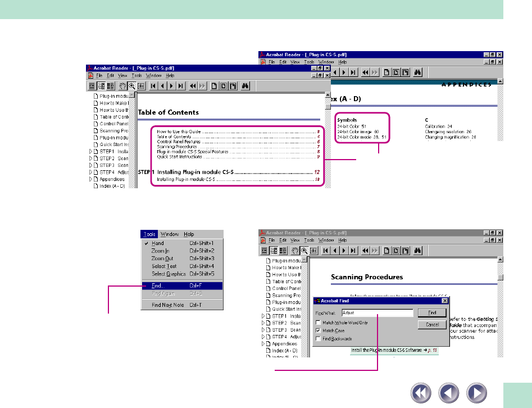Click scroll box in Table of Contents window scrollbar
Image resolution: width=532 pixels, height=408 pixels.
[x=328, y=107]
